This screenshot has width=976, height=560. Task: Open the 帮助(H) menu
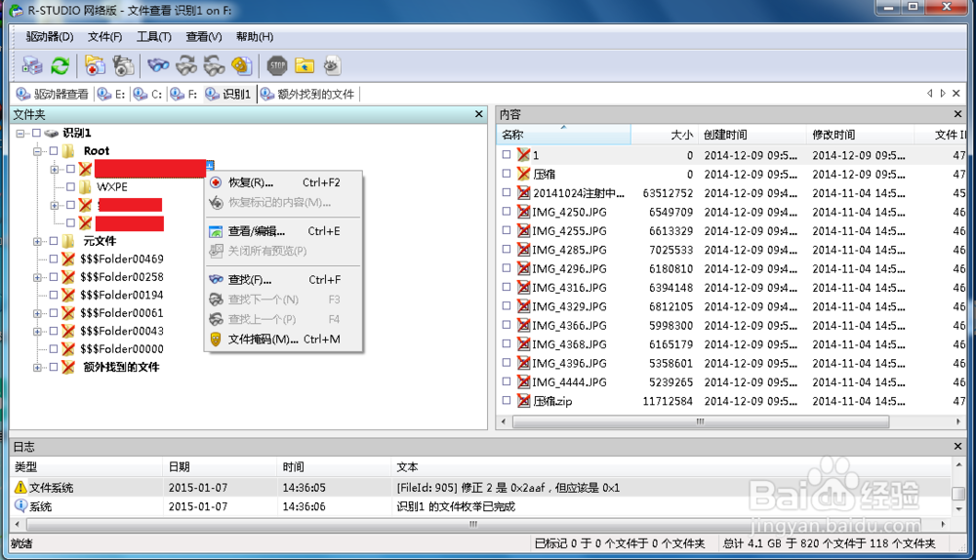[255, 37]
